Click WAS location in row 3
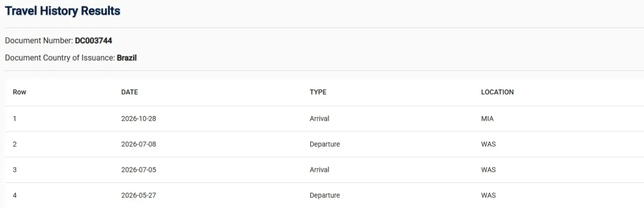The width and height of the screenshot is (644, 208). coord(489,170)
